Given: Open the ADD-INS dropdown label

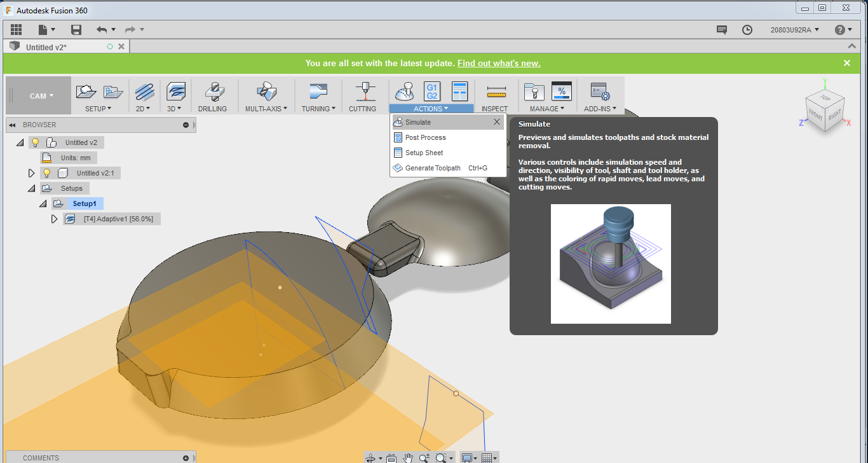Looking at the screenshot, I should point(600,109).
